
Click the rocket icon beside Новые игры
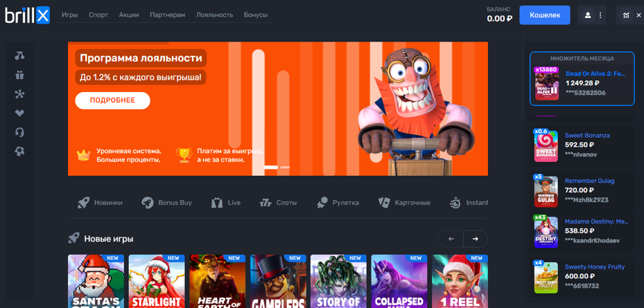74,238
